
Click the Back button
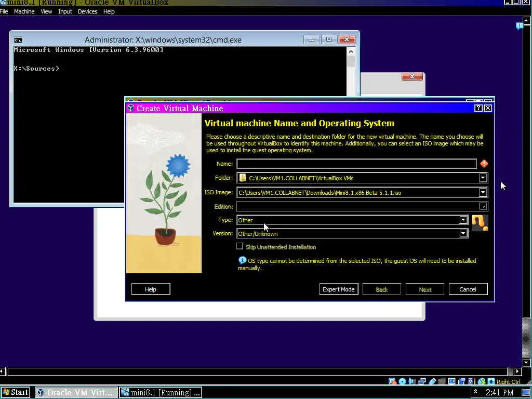pyautogui.click(x=382, y=289)
